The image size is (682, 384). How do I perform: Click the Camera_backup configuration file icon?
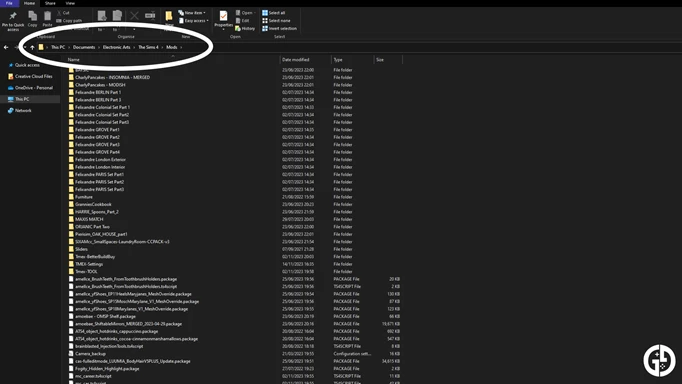click(71, 354)
